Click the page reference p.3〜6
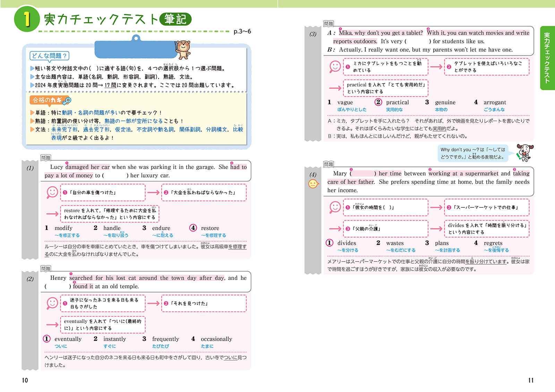Viewport: 555px width, 392px height. [242, 32]
